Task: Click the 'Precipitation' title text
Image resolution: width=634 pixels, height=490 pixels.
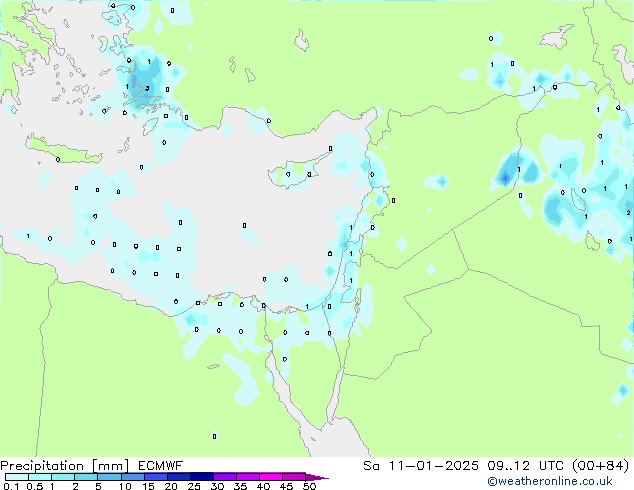Action: 42,466
